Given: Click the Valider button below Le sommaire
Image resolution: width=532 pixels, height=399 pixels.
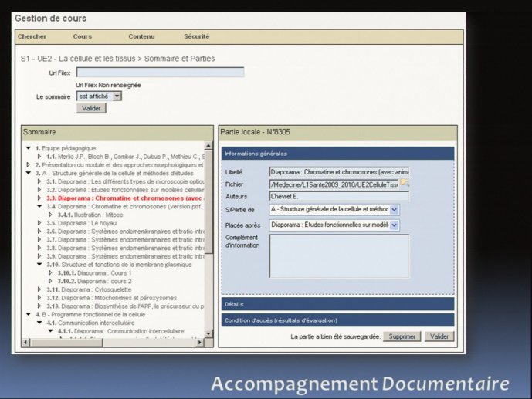Looking at the screenshot, I should tap(91, 109).
